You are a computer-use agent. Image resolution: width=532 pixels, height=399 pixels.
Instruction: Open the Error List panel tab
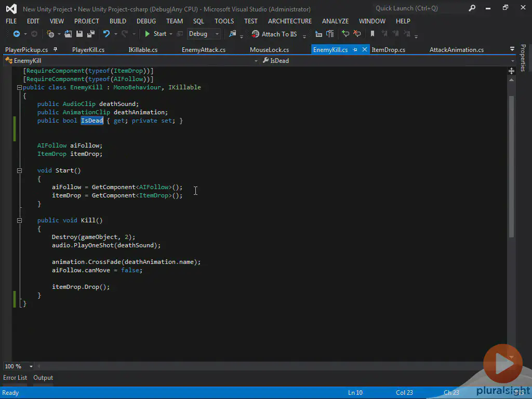pyautogui.click(x=15, y=378)
